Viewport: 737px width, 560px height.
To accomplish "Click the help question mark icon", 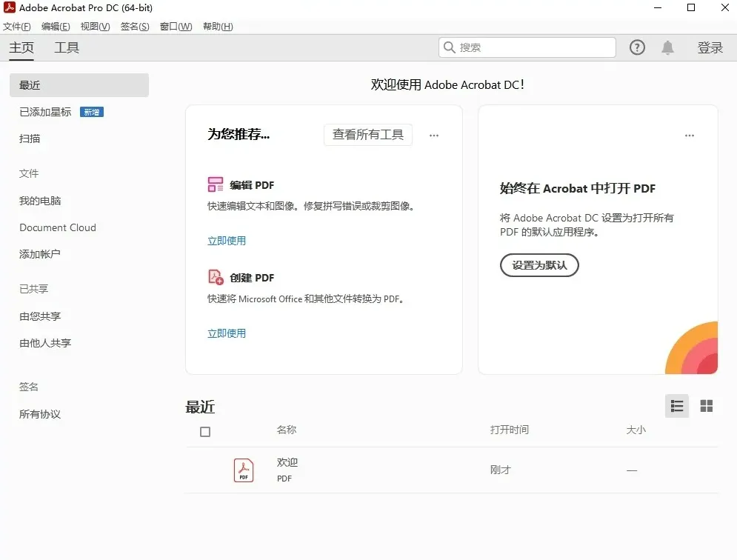I will (x=637, y=47).
